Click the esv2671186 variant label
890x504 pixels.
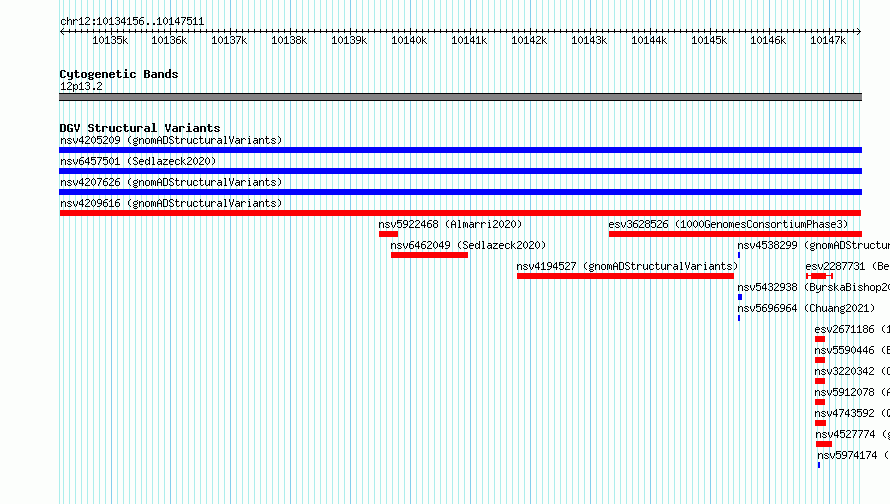[852, 329]
